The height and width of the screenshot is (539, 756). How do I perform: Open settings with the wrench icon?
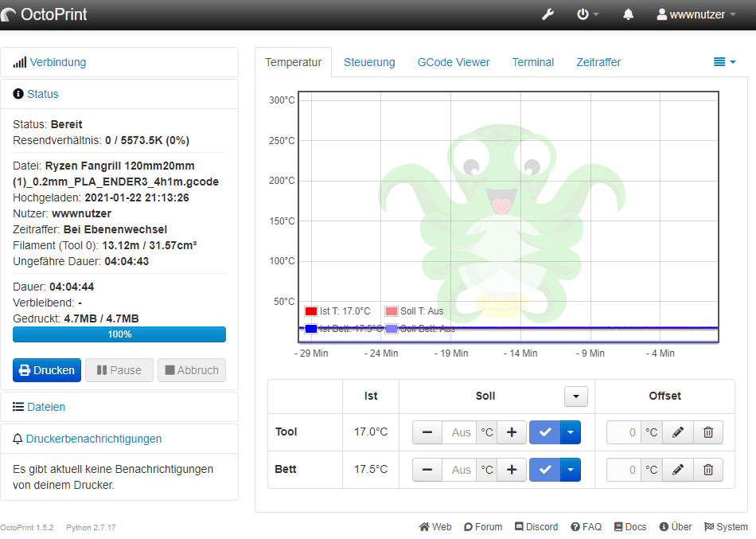(548, 14)
